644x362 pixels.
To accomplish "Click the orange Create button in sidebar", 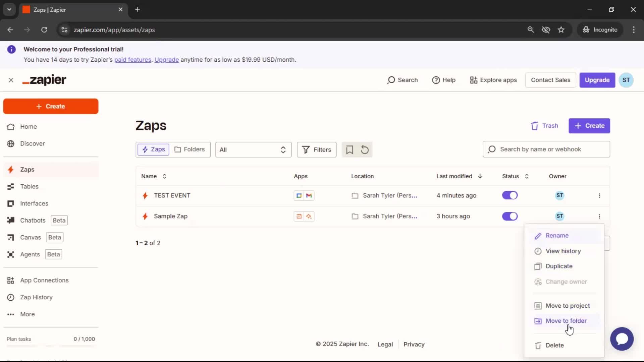I will (51, 106).
